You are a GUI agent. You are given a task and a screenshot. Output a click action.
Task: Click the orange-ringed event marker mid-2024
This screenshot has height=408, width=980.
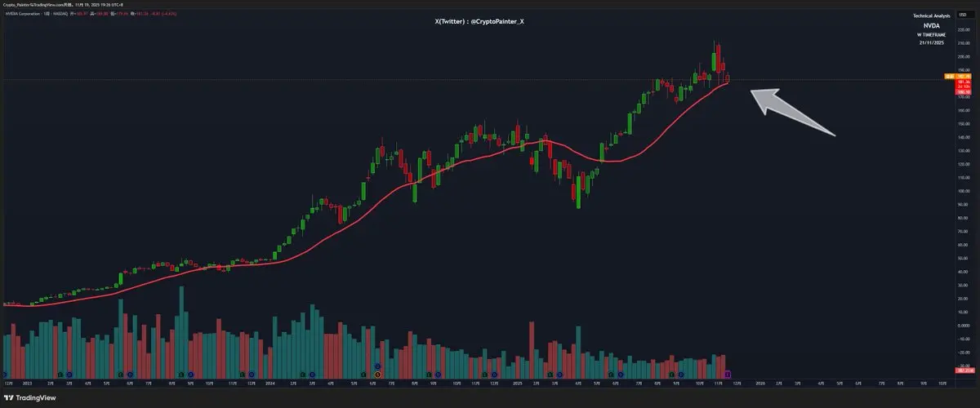(377, 374)
